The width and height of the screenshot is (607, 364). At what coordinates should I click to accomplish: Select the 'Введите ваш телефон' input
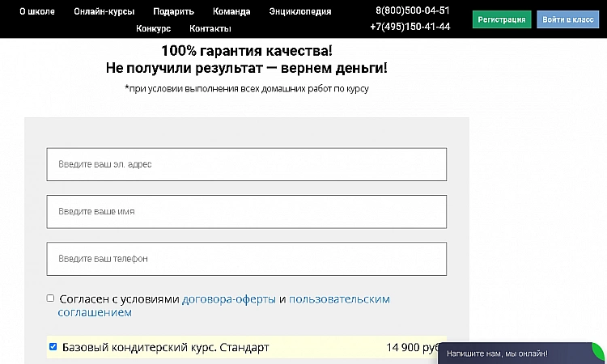pos(247,259)
